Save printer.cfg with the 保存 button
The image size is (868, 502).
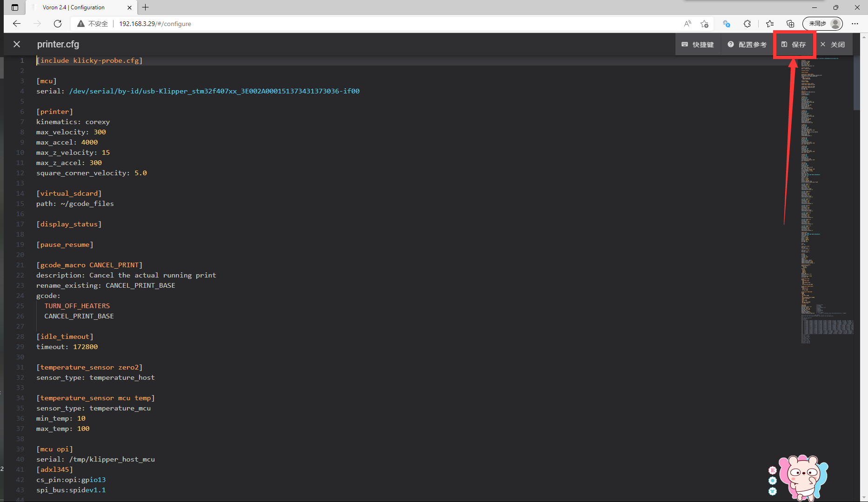click(x=799, y=44)
